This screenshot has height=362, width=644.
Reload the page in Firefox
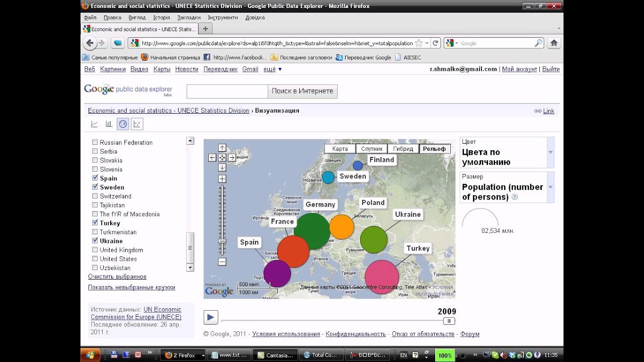(436, 43)
